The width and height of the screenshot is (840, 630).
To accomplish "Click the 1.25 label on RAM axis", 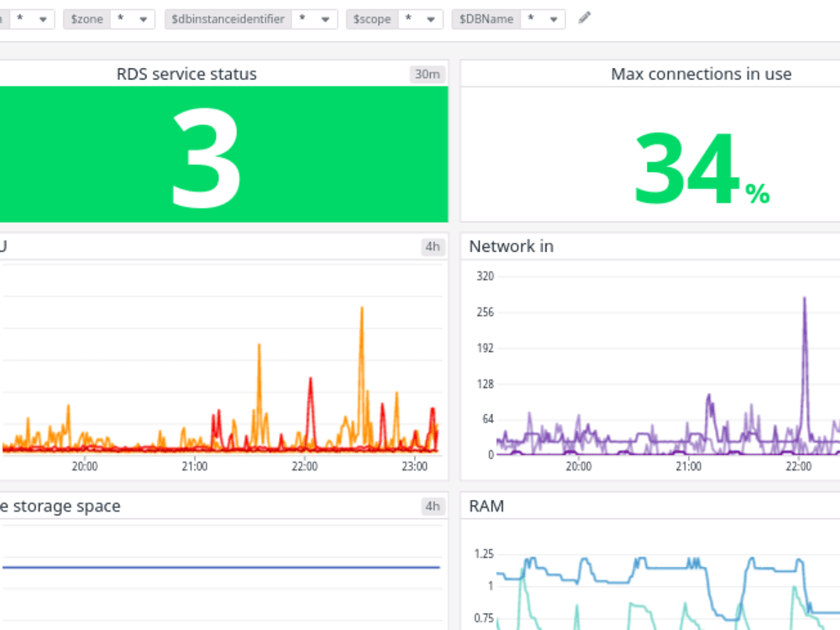I will [484, 554].
